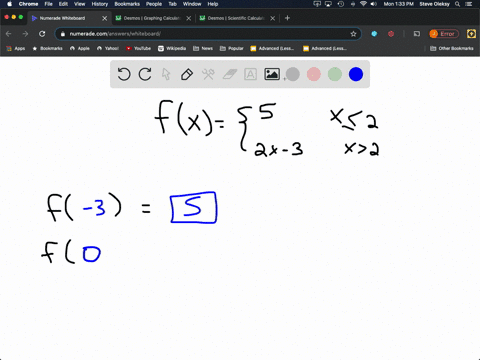This screenshot has width=480, height=360.
Task: Click user name Steve Oleksy
Action: (434, 4)
